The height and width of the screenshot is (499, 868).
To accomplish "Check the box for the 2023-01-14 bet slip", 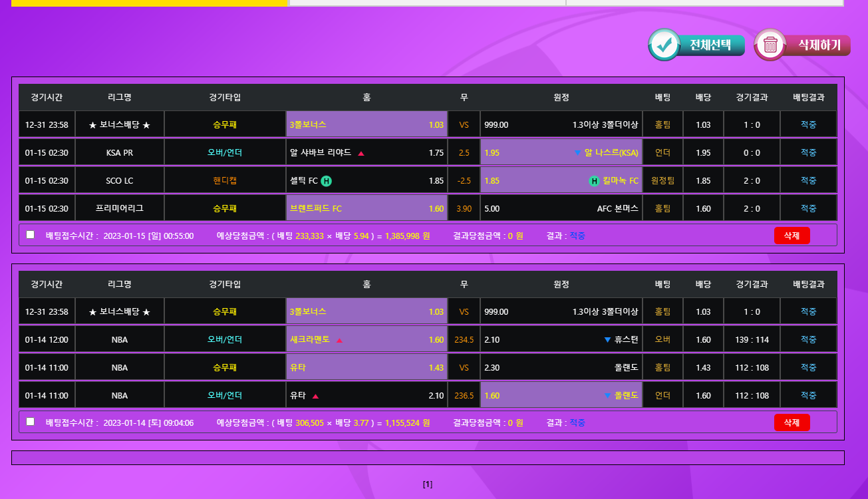I will click(x=31, y=421).
